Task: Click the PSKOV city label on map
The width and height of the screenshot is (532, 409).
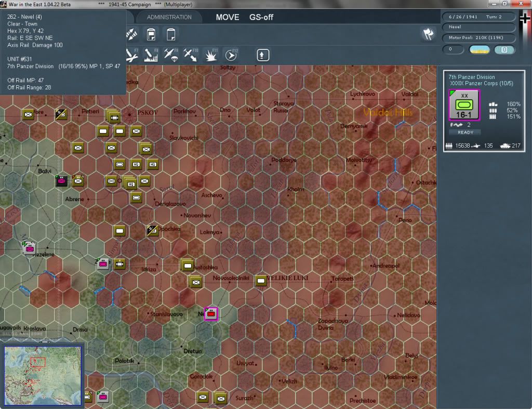Action: pyautogui.click(x=147, y=112)
